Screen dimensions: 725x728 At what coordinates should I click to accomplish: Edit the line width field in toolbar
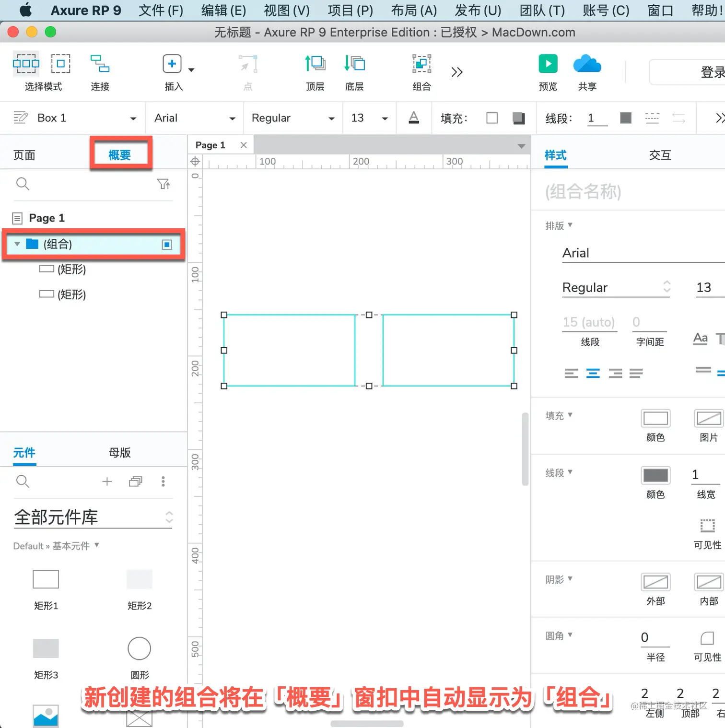click(x=597, y=118)
